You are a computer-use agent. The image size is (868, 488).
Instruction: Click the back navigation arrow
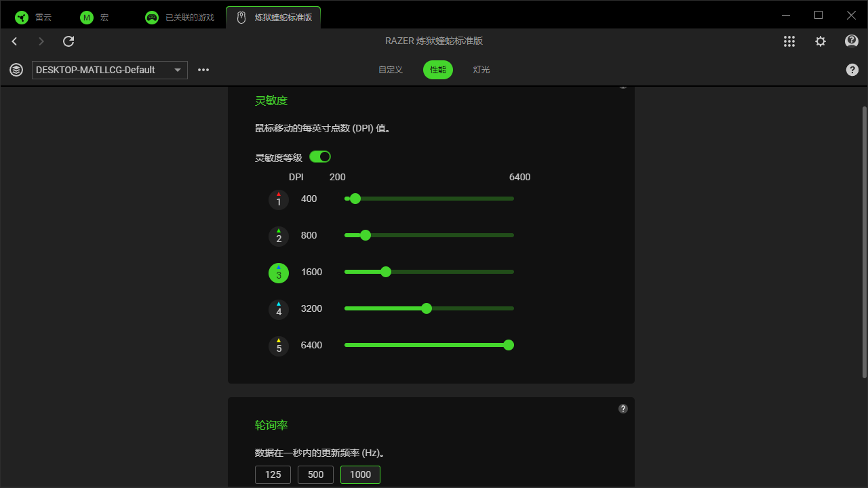(14, 41)
